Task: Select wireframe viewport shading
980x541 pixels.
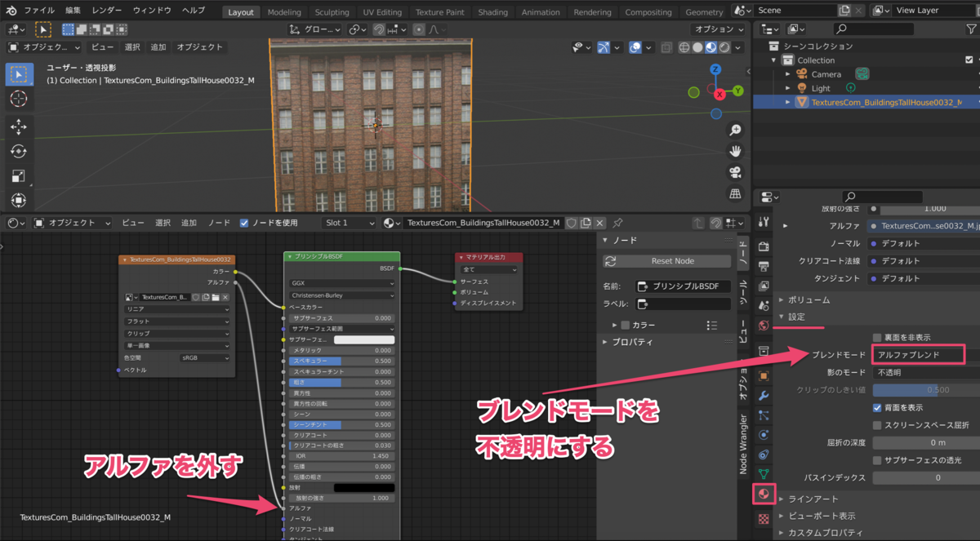Action: pos(684,47)
